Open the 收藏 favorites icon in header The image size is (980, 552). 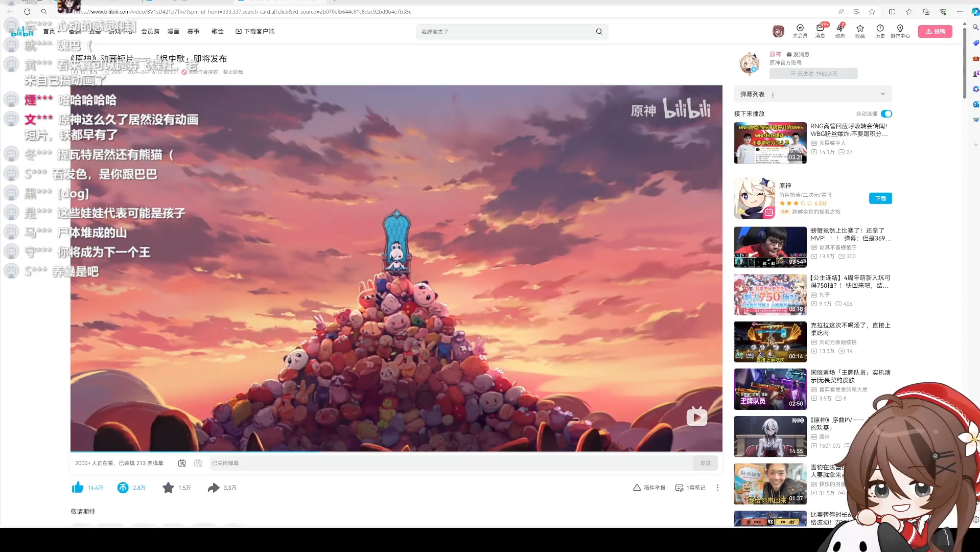pos(860,31)
